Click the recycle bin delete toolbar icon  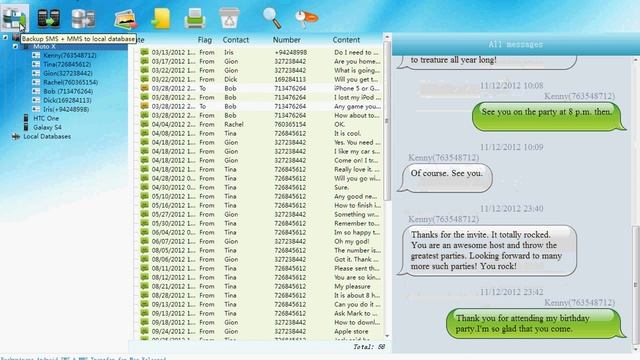(229, 18)
